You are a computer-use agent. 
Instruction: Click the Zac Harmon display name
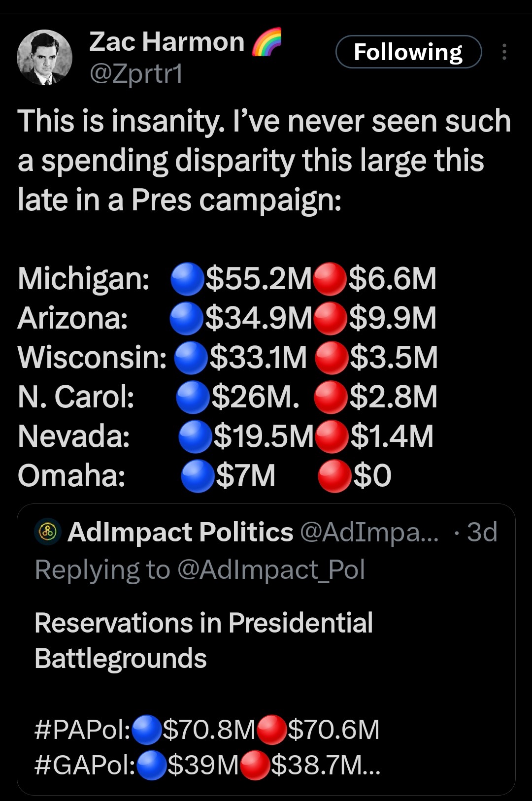point(166,41)
